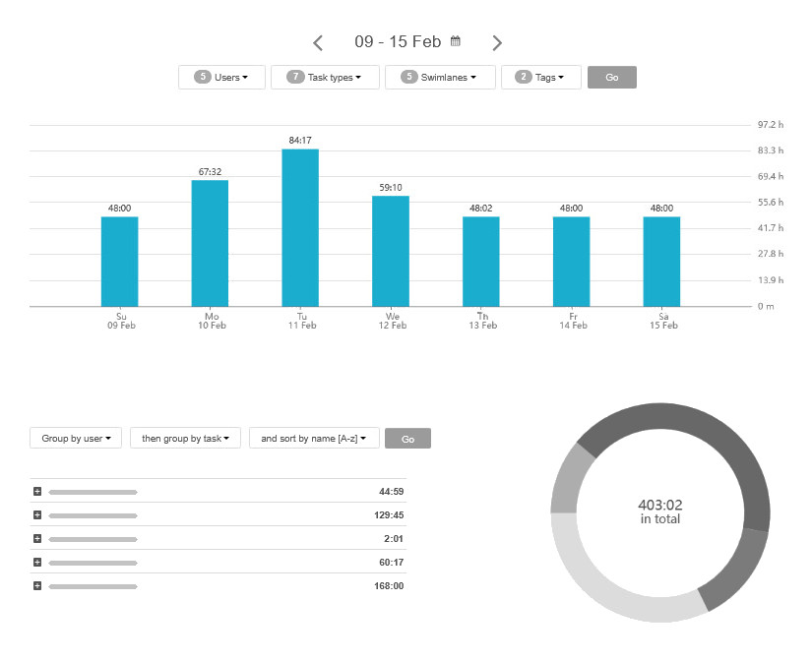
Task: Click the Tu 11 Feb axis label
Action: point(302,321)
